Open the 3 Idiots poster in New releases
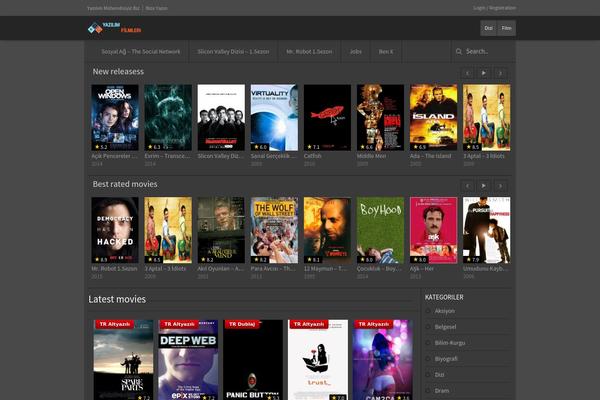 tap(487, 118)
